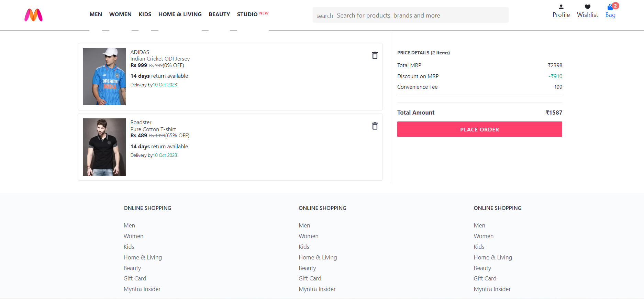This screenshot has height=299, width=644.
Task: Open the WOMEN menu
Action: pos(120,14)
